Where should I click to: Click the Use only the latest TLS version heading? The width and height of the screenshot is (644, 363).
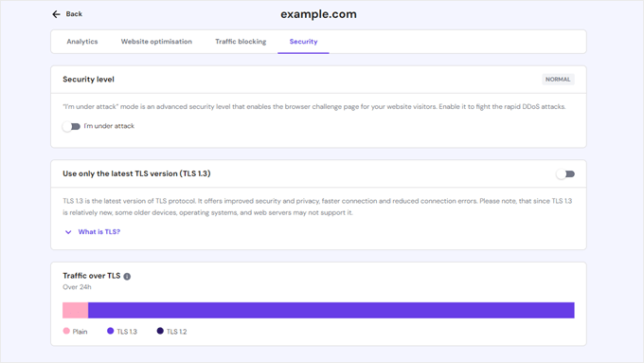point(136,173)
